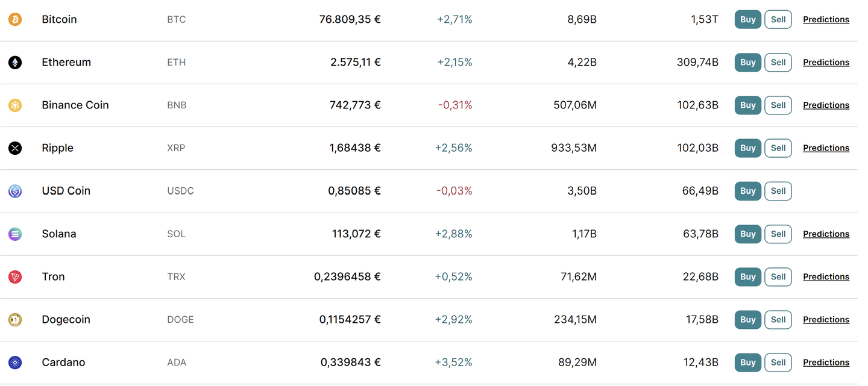Image resolution: width=868 pixels, height=386 pixels.
Task: Buy Binance Coin
Action: [747, 105]
